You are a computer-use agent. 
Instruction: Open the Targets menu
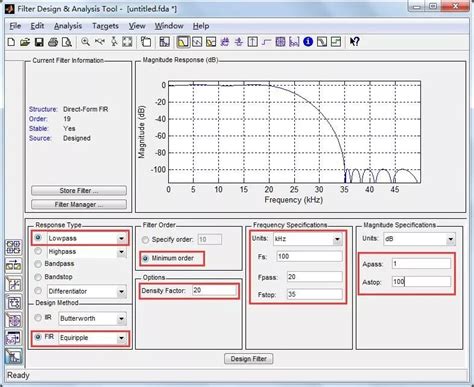tap(105, 26)
